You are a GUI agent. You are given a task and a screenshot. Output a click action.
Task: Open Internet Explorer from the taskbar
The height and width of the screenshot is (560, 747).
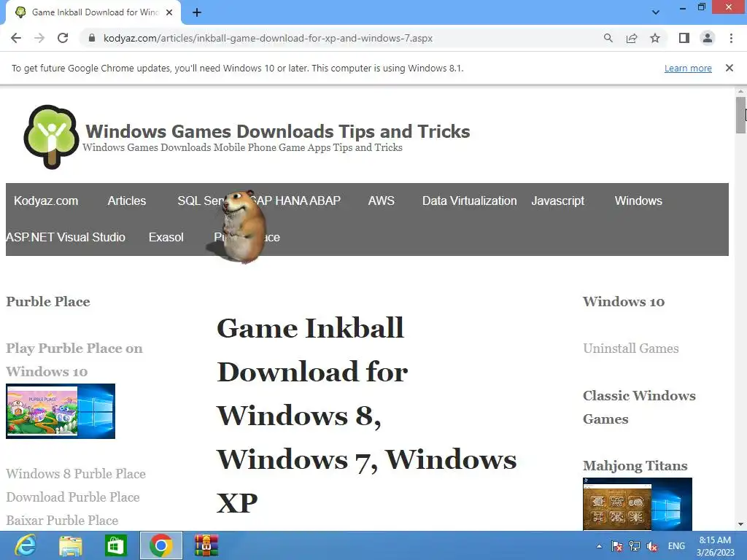click(26, 545)
